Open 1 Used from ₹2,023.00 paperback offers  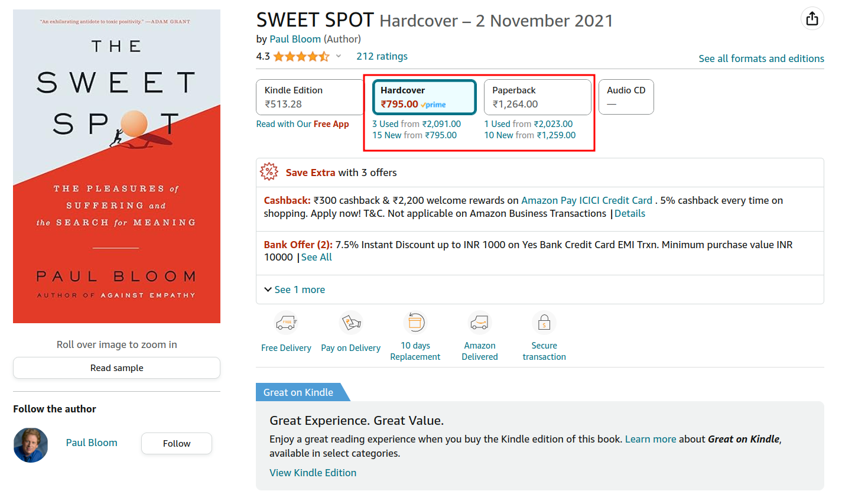coord(528,124)
